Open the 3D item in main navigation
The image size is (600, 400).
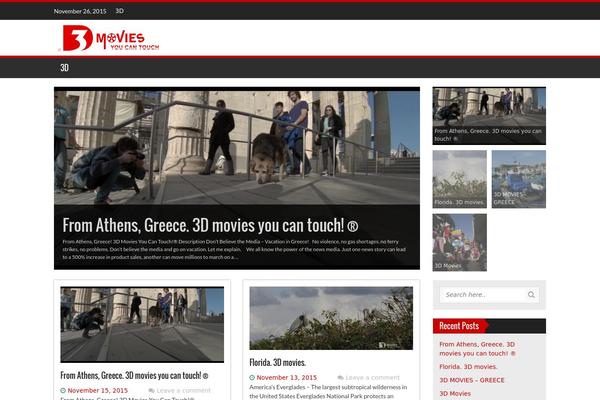tap(64, 68)
